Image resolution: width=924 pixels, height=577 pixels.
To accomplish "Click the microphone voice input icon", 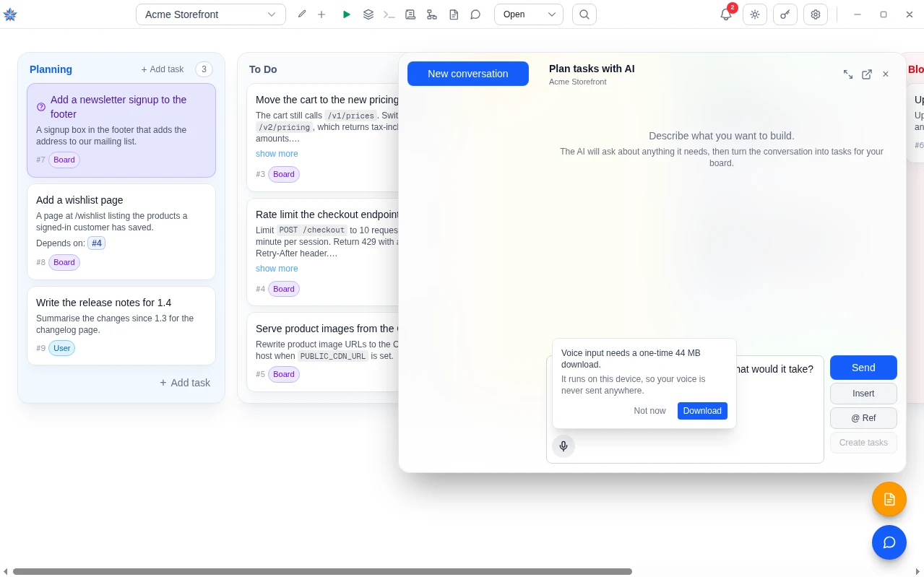I will 564,446.
